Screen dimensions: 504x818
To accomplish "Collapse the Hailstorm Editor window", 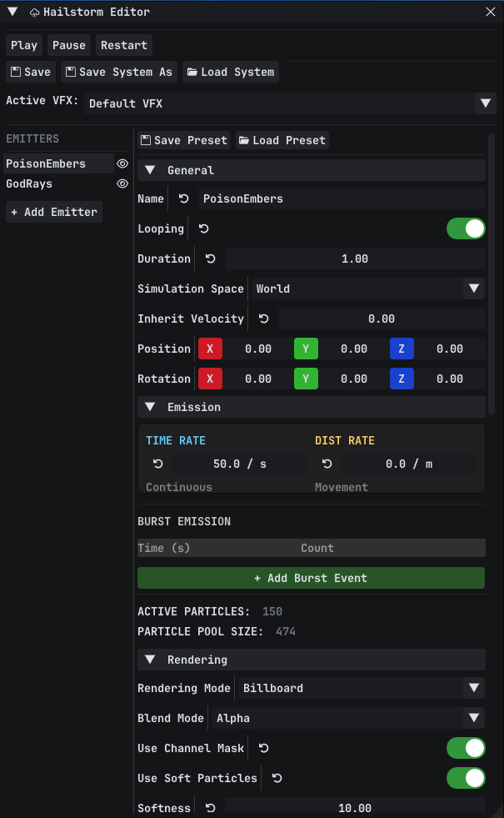I will click(x=12, y=12).
